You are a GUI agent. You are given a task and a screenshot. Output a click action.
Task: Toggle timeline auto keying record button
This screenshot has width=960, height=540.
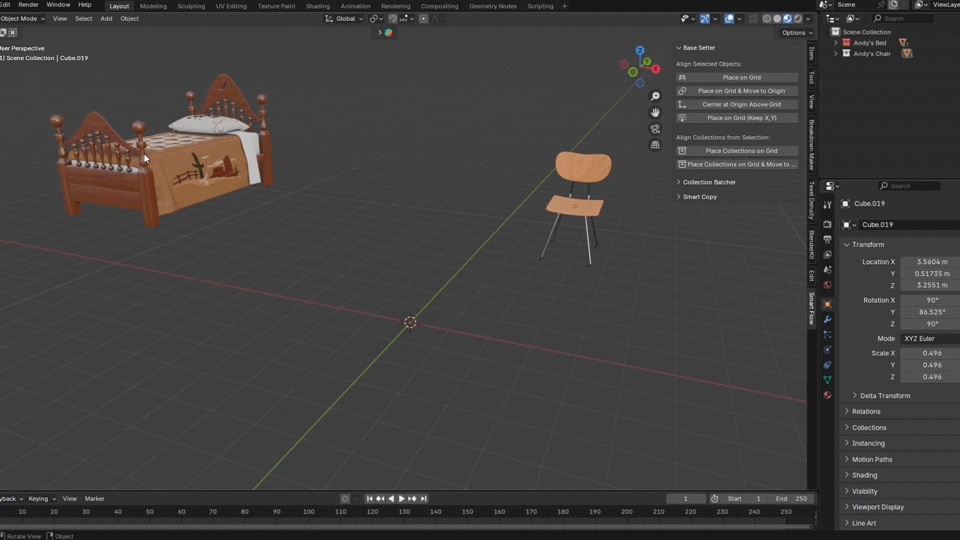(345, 499)
